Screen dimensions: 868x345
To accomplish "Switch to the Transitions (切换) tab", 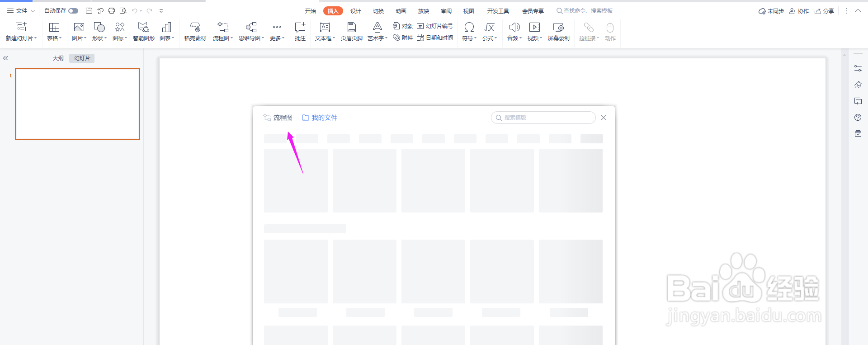I will (x=378, y=11).
